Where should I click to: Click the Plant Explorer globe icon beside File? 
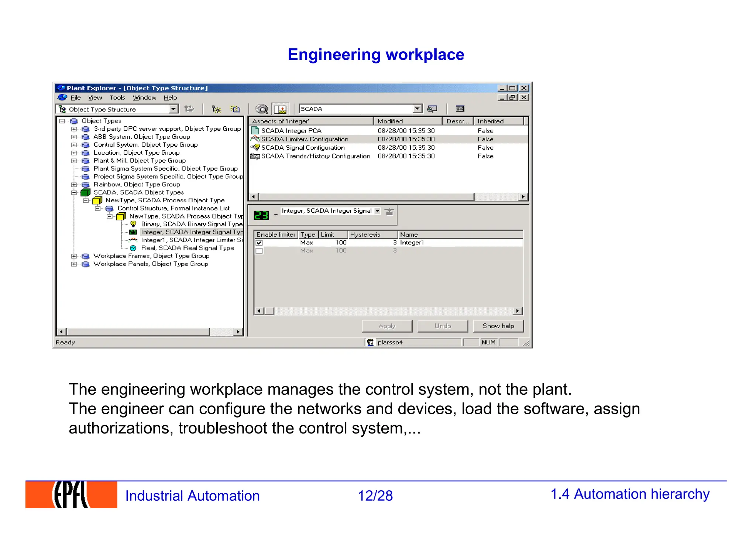click(62, 97)
